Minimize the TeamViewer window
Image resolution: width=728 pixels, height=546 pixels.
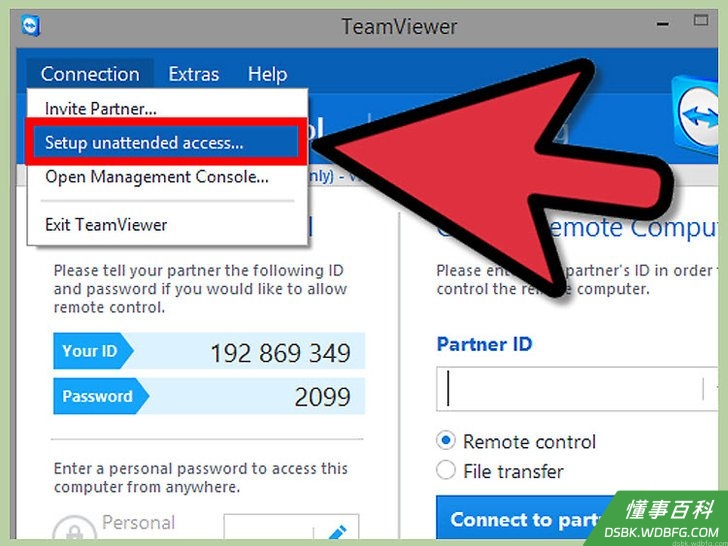[x=663, y=24]
